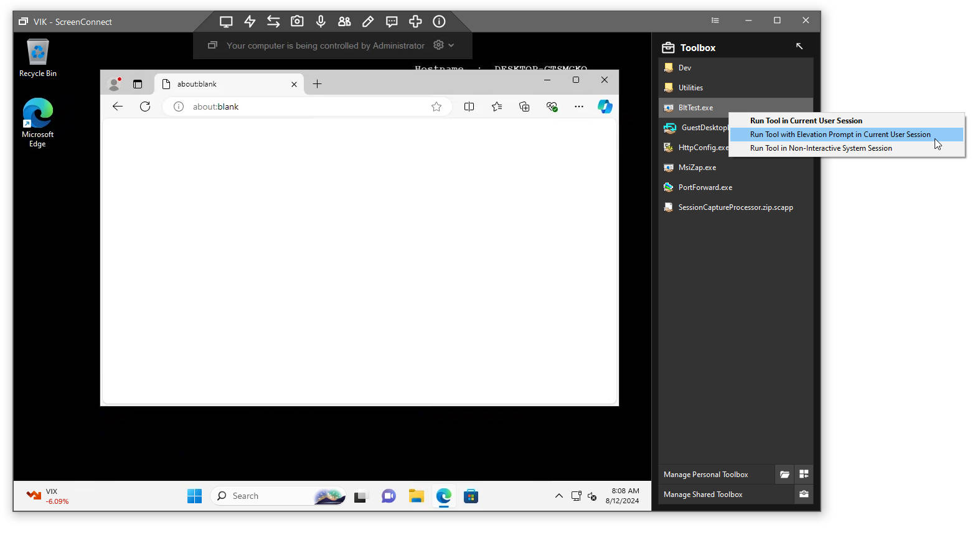
Task: Select Run Tool in Non-Interactive System Session
Action: (x=821, y=148)
